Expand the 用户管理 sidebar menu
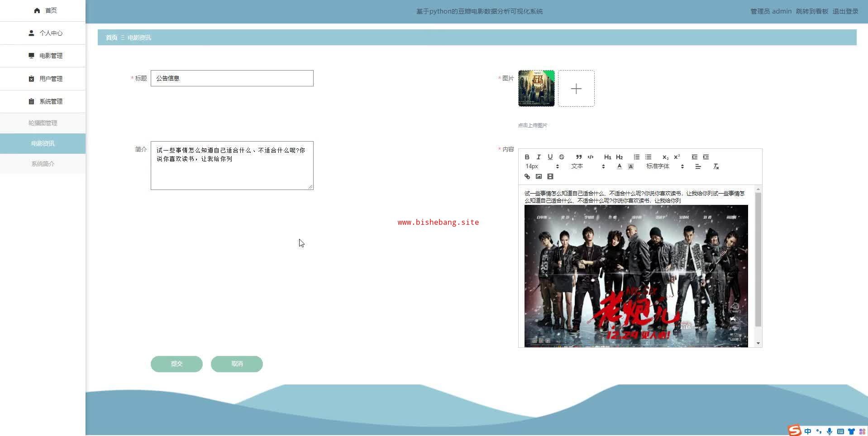 43,79
